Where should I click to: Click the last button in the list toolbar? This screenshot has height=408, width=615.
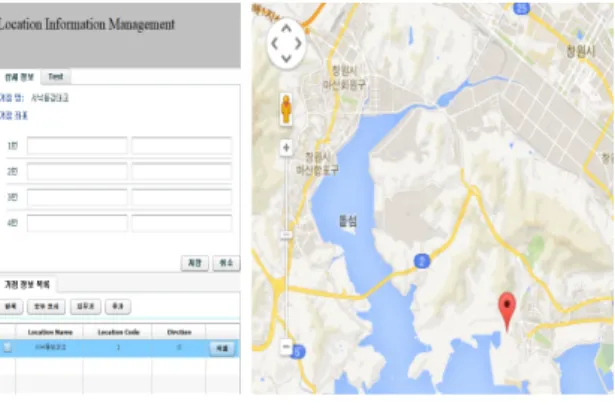coord(118,306)
